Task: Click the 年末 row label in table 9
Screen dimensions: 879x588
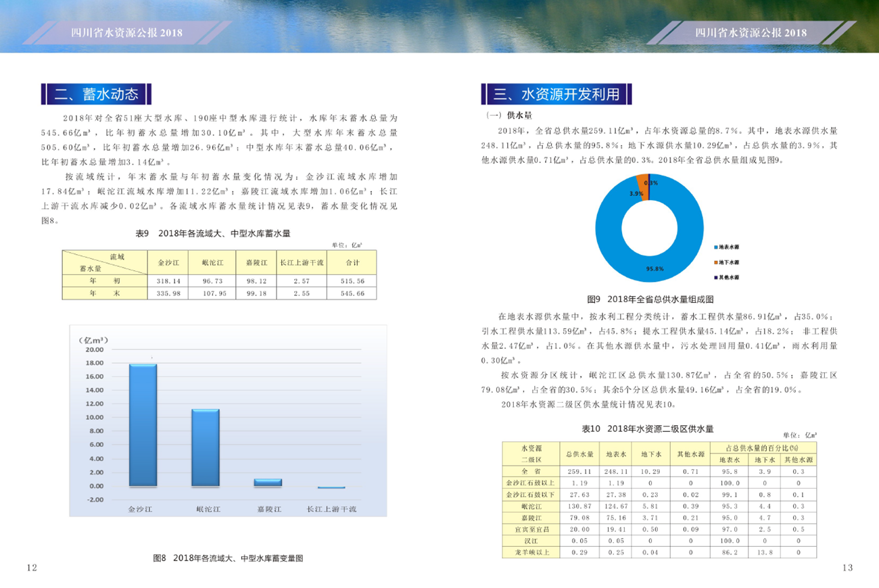Action: (x=105, y=293)
